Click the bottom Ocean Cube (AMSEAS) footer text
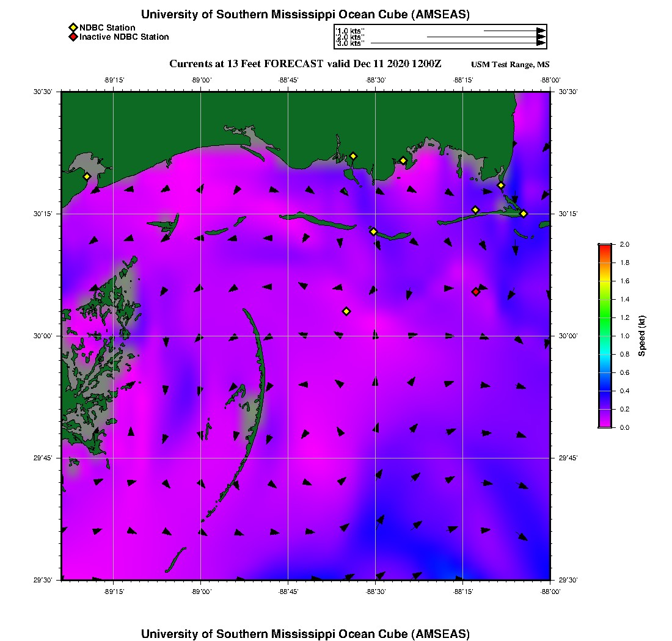Screen dimensions: 672x641 [x=305, y=634]
